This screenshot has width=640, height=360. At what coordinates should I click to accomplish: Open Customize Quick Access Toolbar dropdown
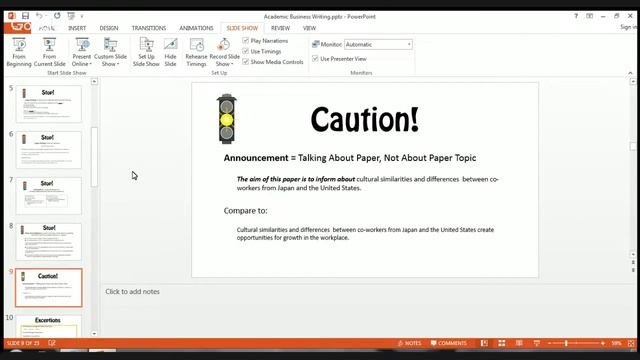[x=82, y=16]
